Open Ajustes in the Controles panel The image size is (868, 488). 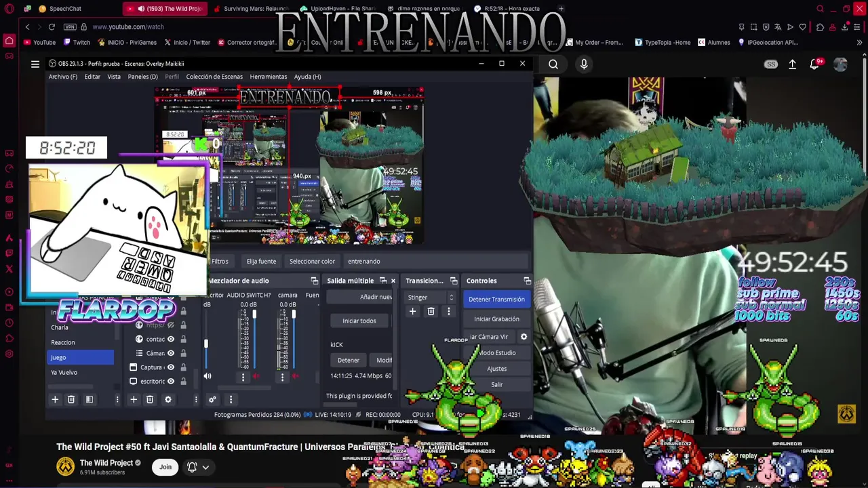point(496,369)
